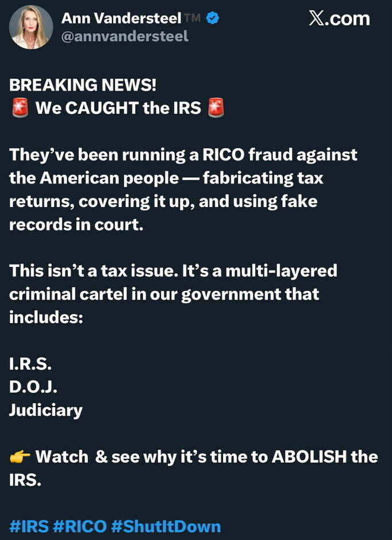The width and height of the screenshot is (392, 540).
Task: Click the 'Judiciary' list line
Action: pyautogui.click(x=46, y=411)
